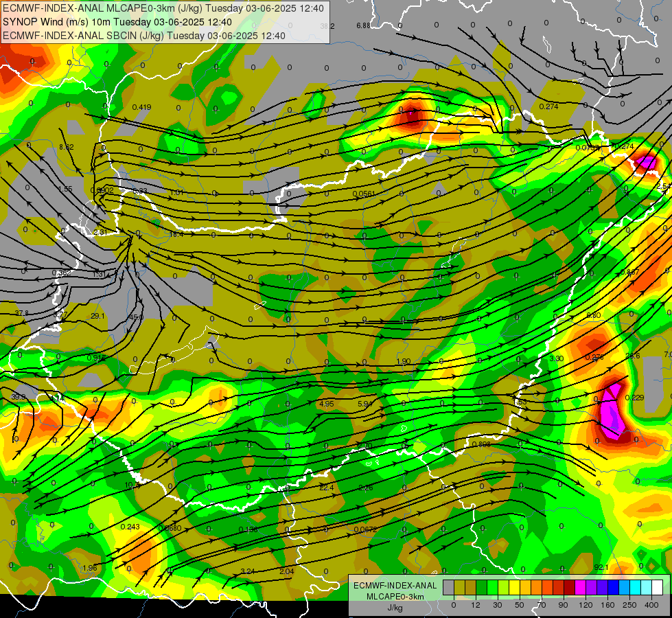Click the map value 1.90
The image size is (672, 618).
click(404, 362)
